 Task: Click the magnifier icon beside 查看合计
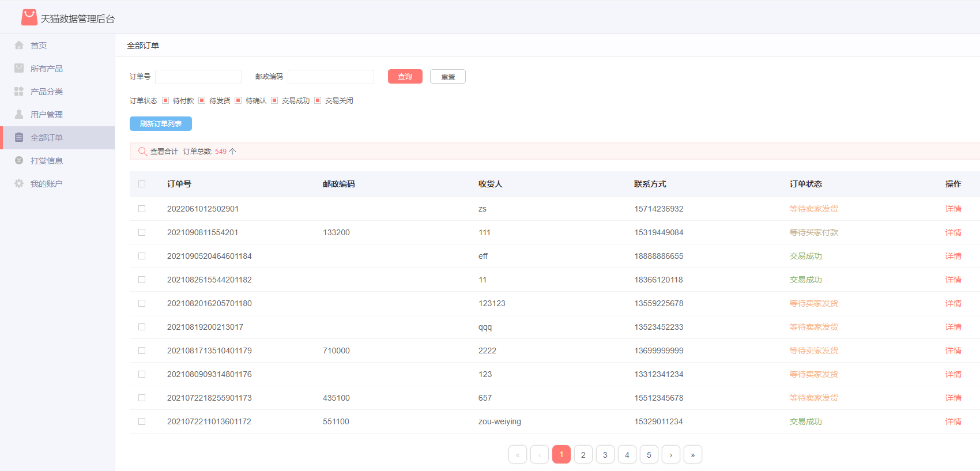(142, 151)
